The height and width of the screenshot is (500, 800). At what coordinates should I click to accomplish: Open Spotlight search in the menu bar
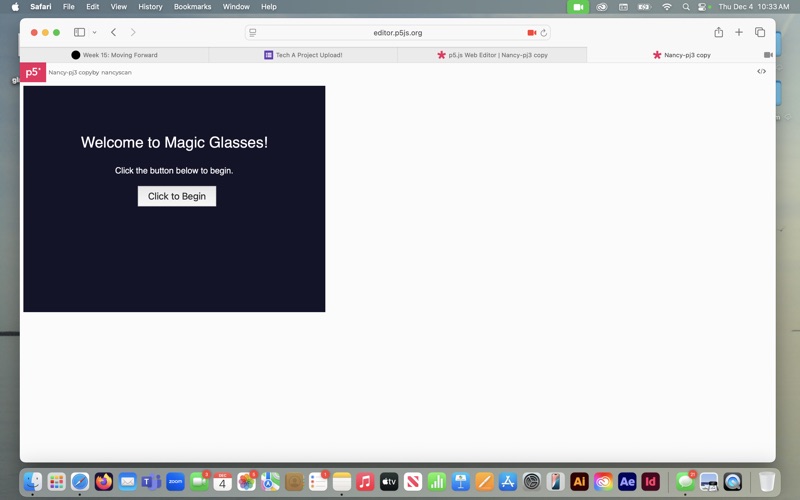(x=686, y=7)
